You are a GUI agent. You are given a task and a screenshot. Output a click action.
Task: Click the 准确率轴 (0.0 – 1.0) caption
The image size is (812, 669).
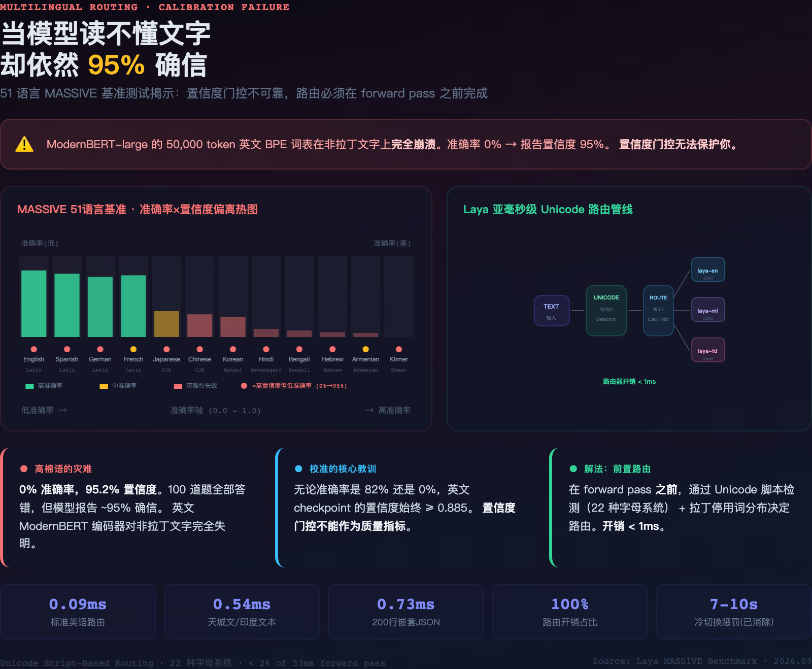point(216,410)
